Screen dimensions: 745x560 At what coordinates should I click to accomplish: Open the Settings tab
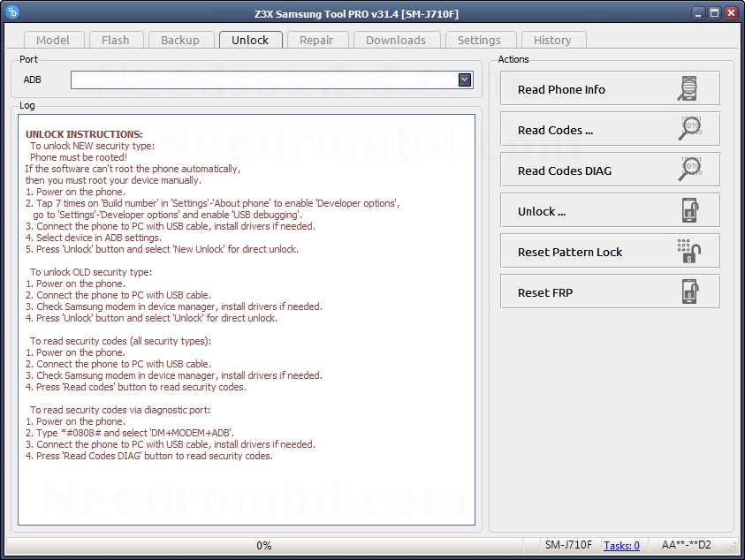479,40
